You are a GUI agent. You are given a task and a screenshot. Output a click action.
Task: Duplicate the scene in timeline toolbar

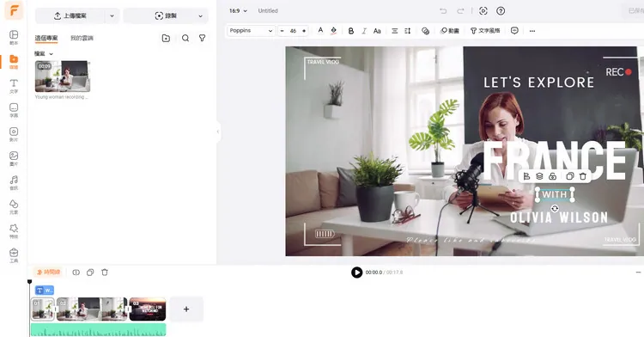pyautogui.click(x=90, y=273)
